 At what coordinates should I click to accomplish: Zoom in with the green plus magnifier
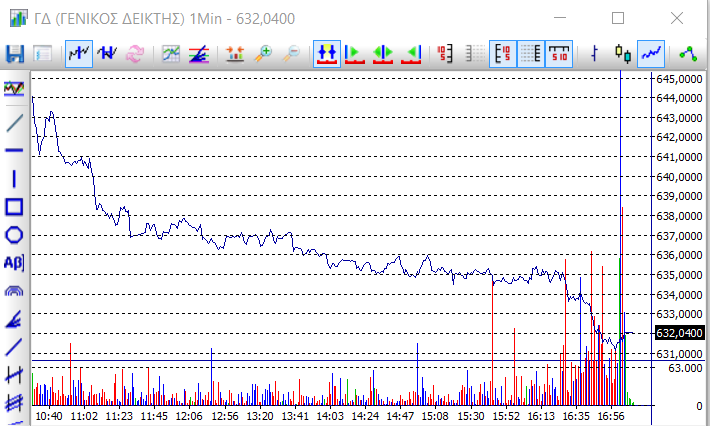point(263,54)
